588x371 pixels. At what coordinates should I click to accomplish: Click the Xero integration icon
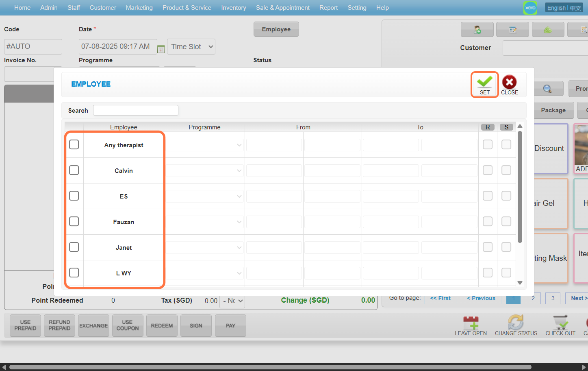[530, 8]
